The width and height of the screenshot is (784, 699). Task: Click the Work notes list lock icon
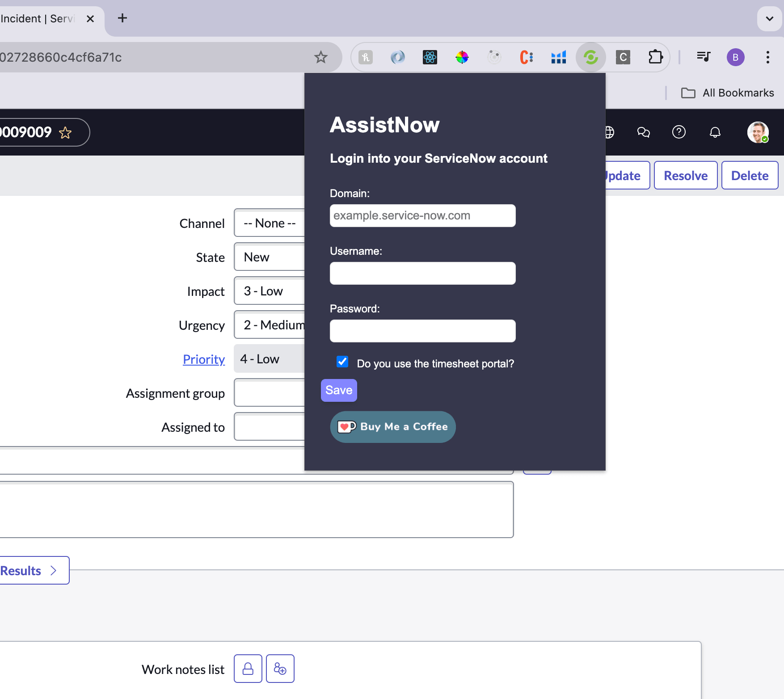[248, 669]
